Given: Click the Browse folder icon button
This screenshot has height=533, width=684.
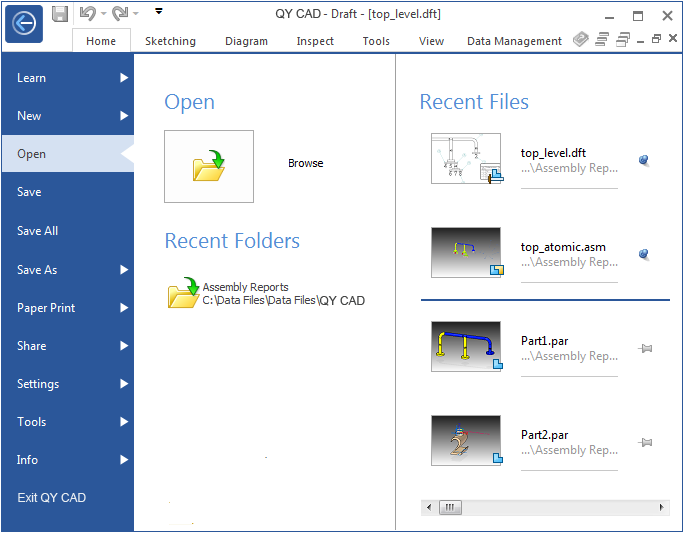Looking at the screenshot, I should coord(209,166).
